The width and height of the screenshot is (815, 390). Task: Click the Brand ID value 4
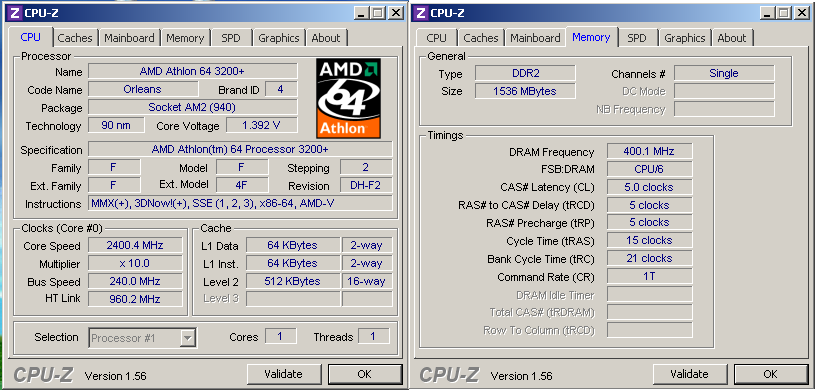coord(281,89)
